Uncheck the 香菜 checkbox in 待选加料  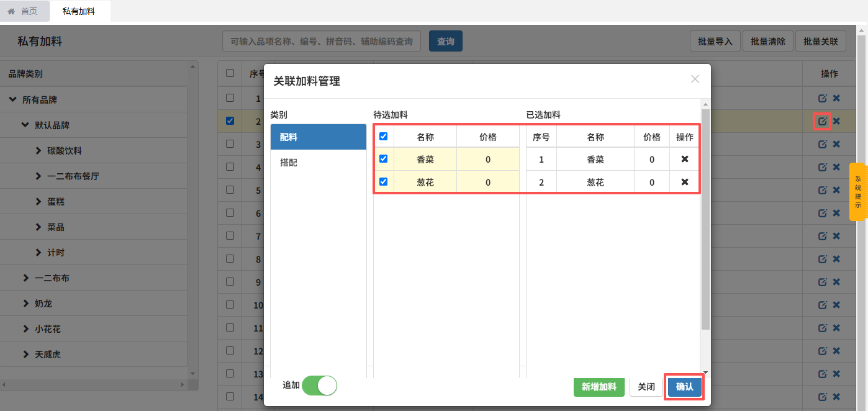(383, 159)
